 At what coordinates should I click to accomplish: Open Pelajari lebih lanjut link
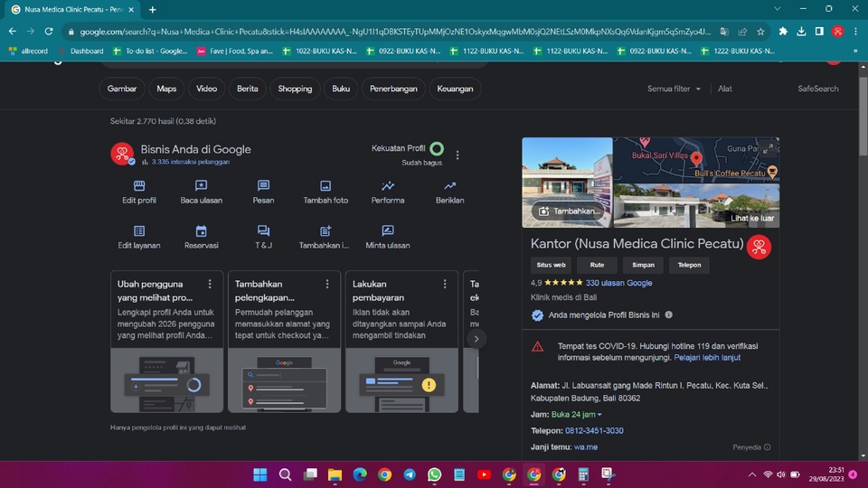click(707, 358)
